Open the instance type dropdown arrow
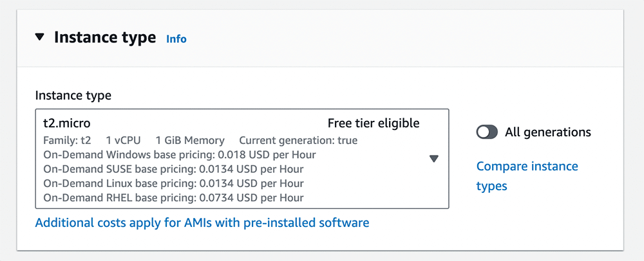Screen dimensions: 644x261 click(433, 159)
